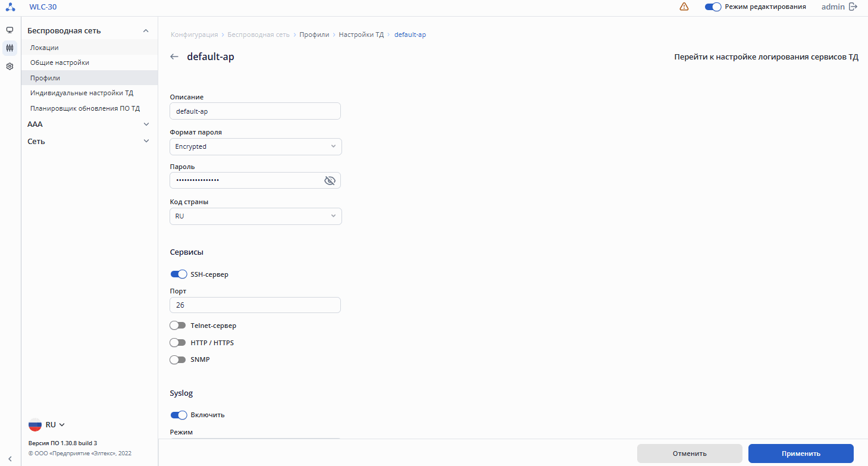Open the Код страны dropdown
The image size is (868, 466).
[256, 216]
